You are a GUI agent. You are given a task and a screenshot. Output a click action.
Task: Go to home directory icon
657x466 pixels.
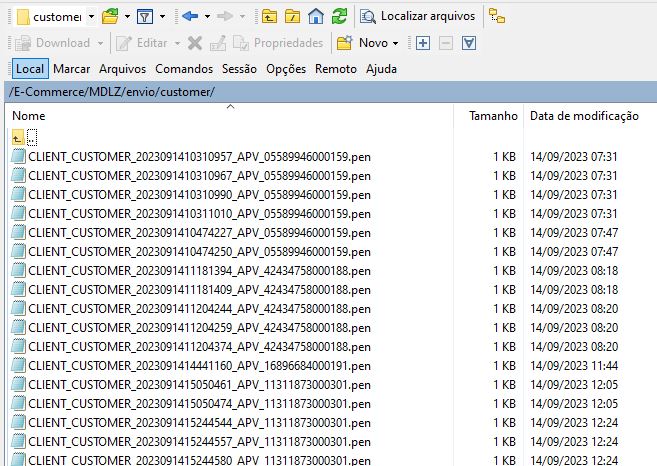[x=316, y=17]
